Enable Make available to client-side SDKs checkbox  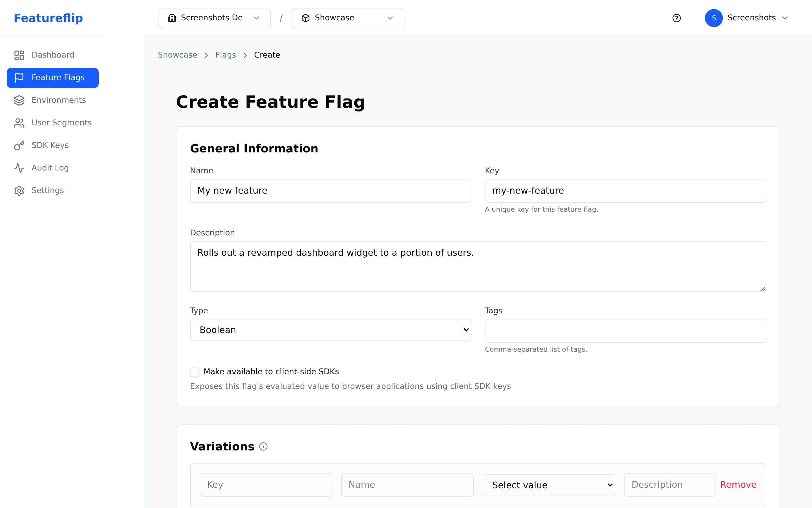coord(195,372)
